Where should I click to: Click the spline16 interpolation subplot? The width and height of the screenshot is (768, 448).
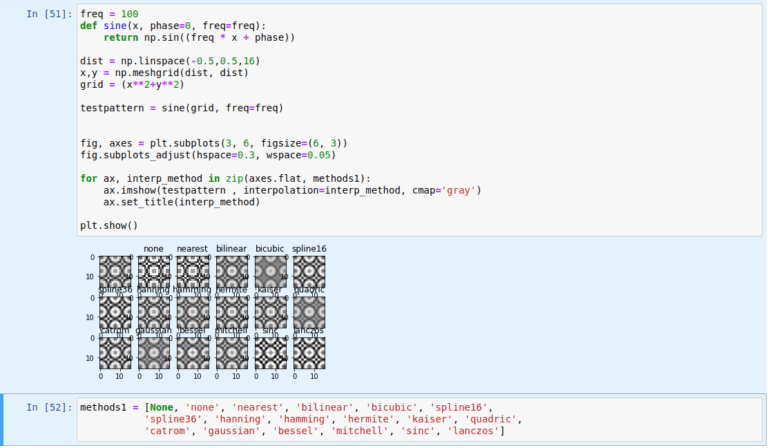(309, 271)
